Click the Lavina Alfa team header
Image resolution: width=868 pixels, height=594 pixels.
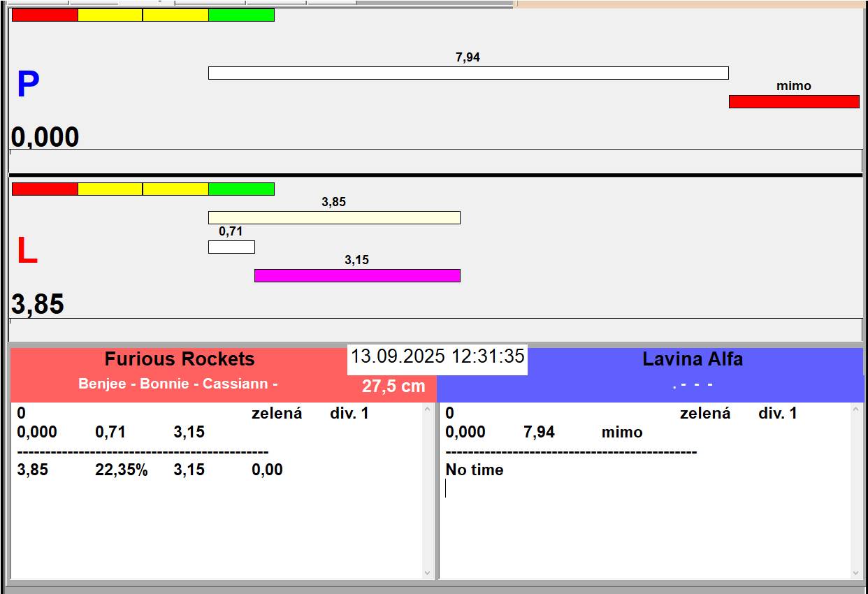pyautogui.click(x=692, y=359)
